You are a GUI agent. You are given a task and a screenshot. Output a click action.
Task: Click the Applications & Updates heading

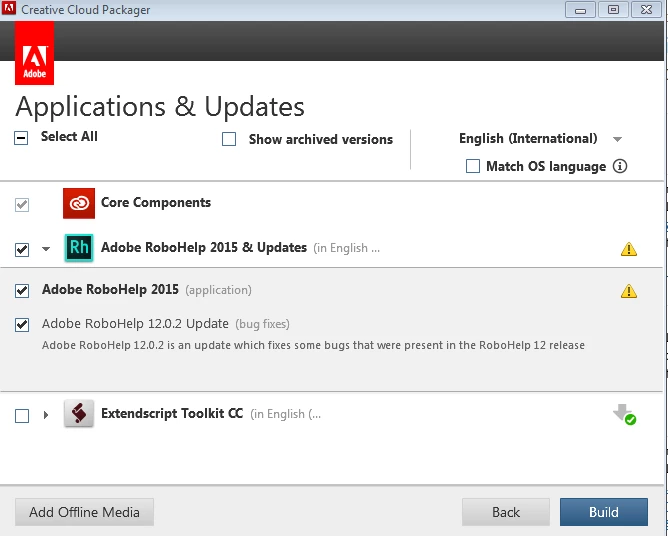coord(160,107)
